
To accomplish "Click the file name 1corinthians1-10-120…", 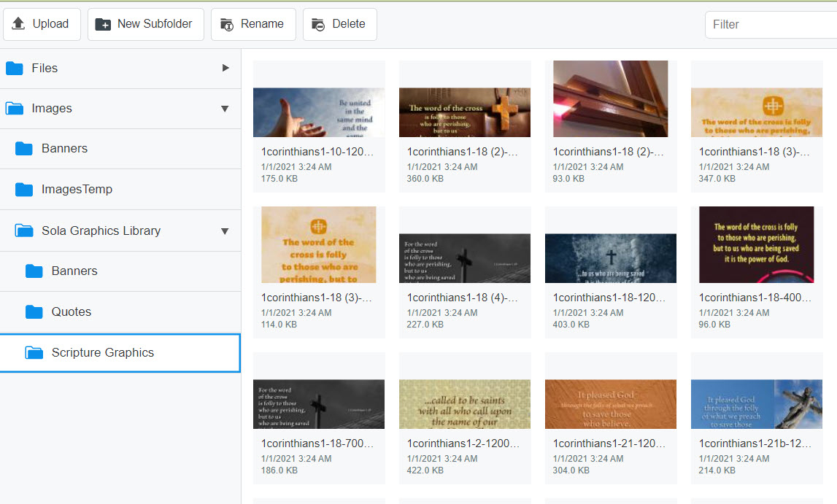I will pyautogui.click(x=317, y=152).
